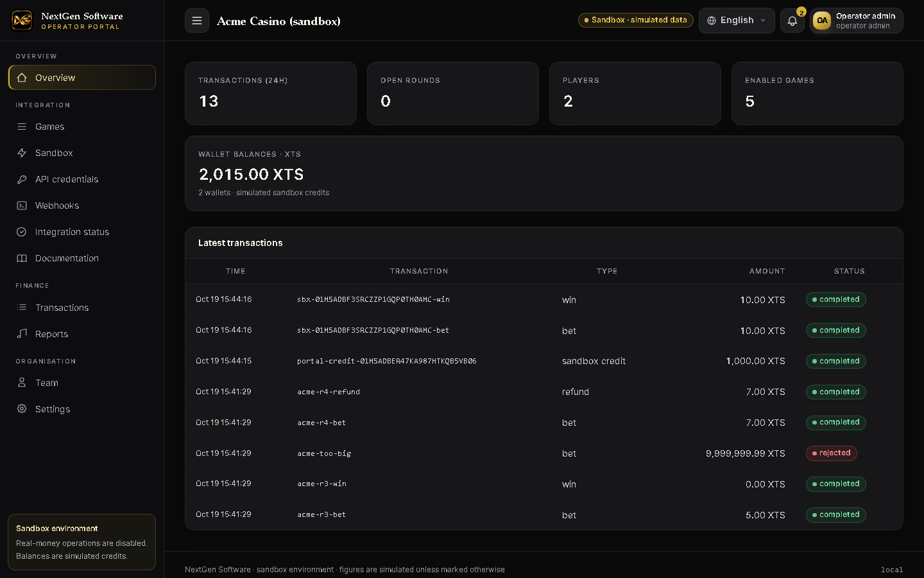Screen dimensions: 924x578
Task: Click the Enabled Games stat card
Action: 817,93
